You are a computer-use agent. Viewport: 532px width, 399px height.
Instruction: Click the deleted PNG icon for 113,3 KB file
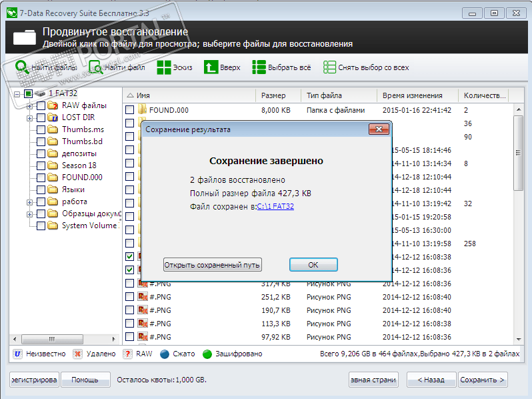pos(143,324)
